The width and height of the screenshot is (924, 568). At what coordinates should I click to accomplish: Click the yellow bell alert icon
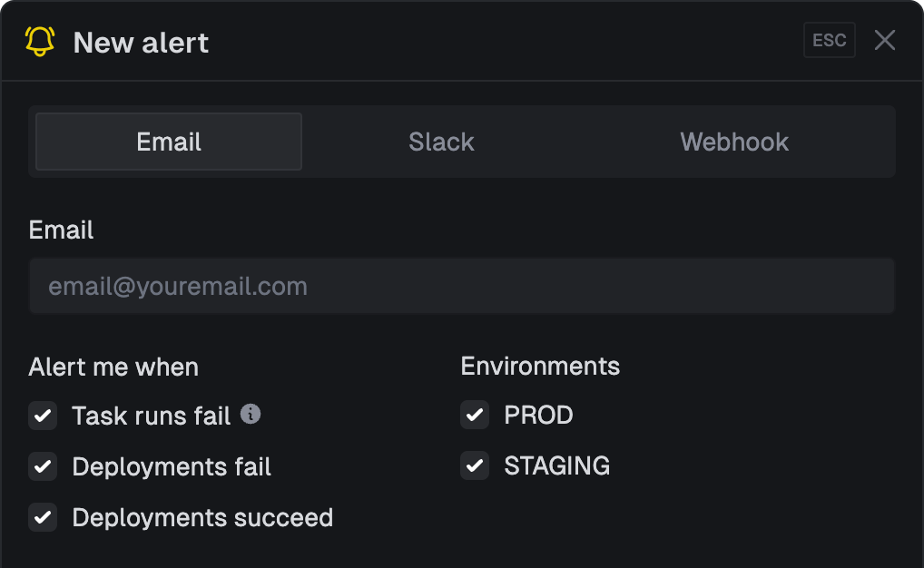pyautogui.click(x=40, y=42)
